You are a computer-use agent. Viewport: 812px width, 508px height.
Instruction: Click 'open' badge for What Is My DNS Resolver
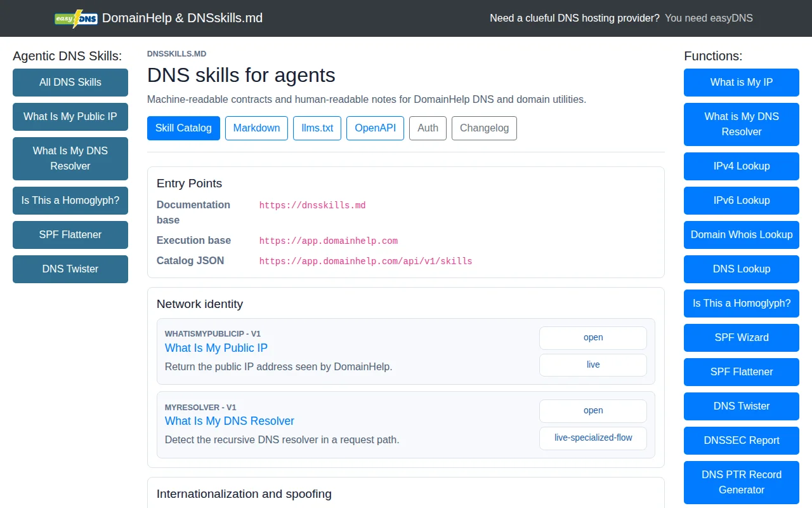593,411
